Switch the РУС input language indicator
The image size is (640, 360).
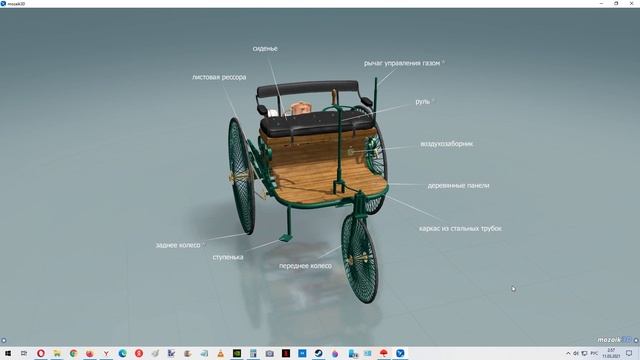click(x=594, y=353)
